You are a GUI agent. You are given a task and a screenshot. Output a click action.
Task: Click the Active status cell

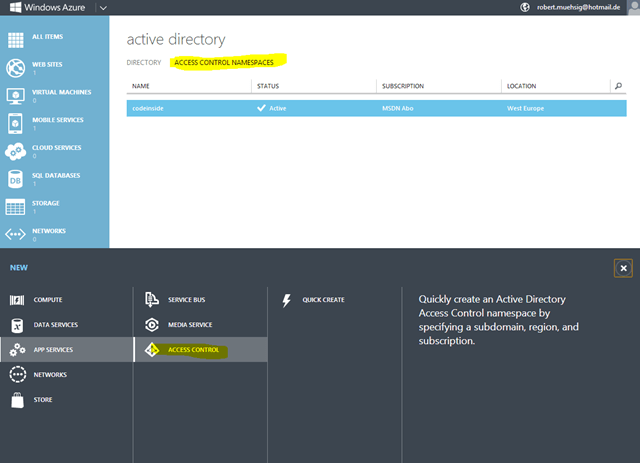(271, 108)
